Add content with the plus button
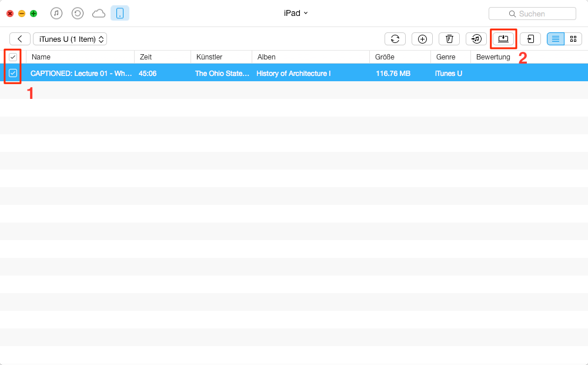The height and width of the screenshot is (365, 588). (422, 39)
